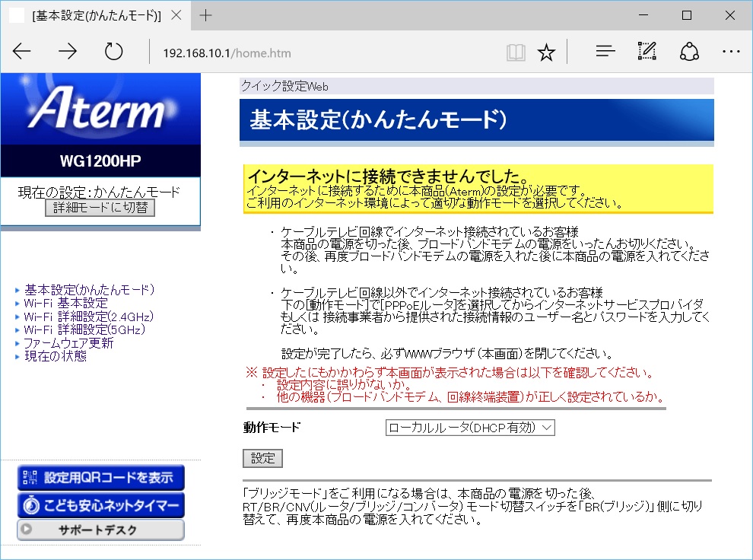Expand the 動作モード dropdown ローカルルータ(DHCP有効)
The width and height of the screenshot is (753, 560).
point(470,428)
